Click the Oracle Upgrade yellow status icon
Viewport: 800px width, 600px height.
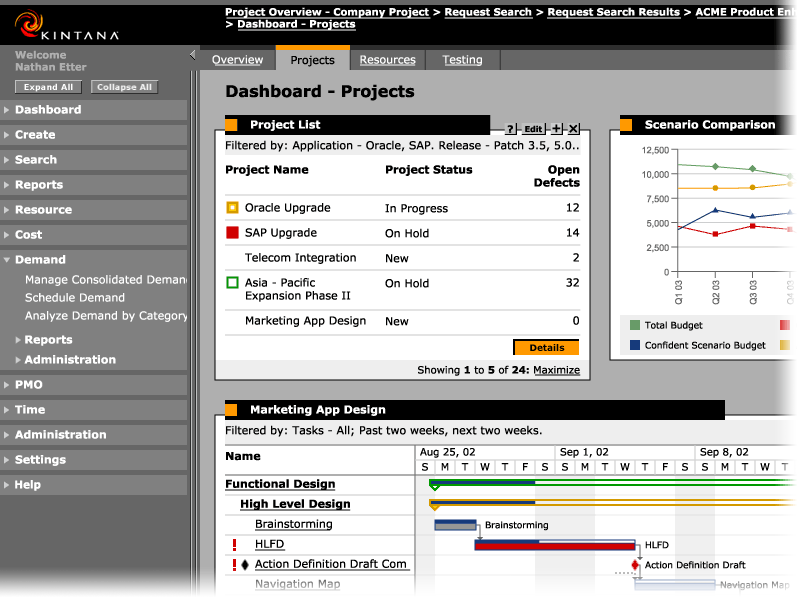[233, 208]
